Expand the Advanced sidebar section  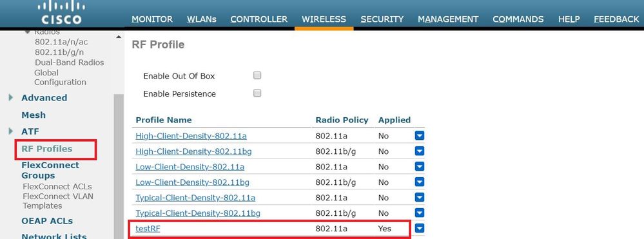(11, 98)
